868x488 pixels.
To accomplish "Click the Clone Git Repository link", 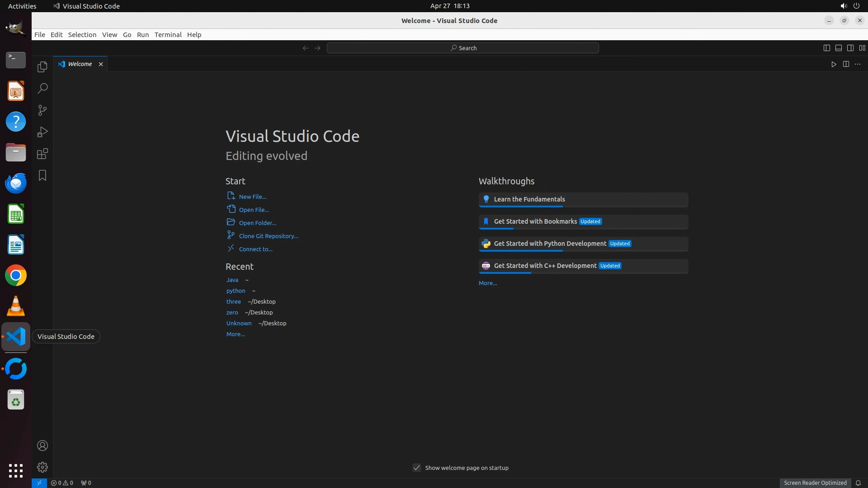I will [x=268, y=236].
